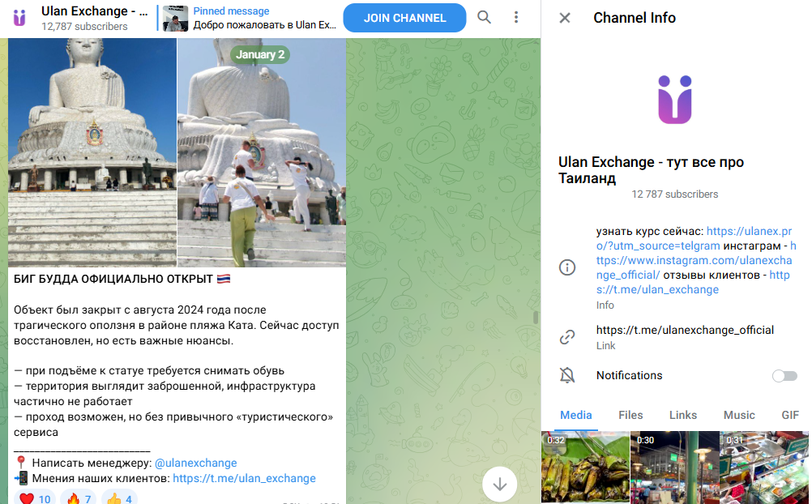Switch to the Music tab
Image resolution: width=812 pixels, height=504 pixels.
click(739, 415)
